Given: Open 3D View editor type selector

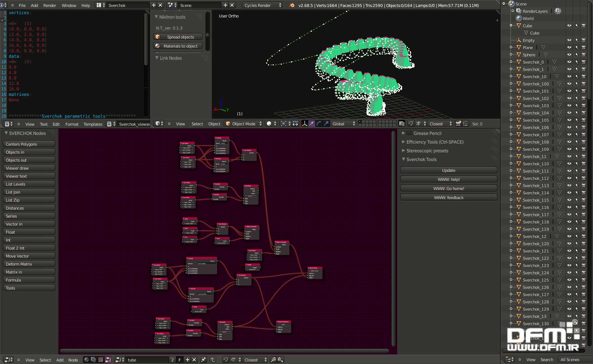Looking at the screenshot, I should coord(159,124).
